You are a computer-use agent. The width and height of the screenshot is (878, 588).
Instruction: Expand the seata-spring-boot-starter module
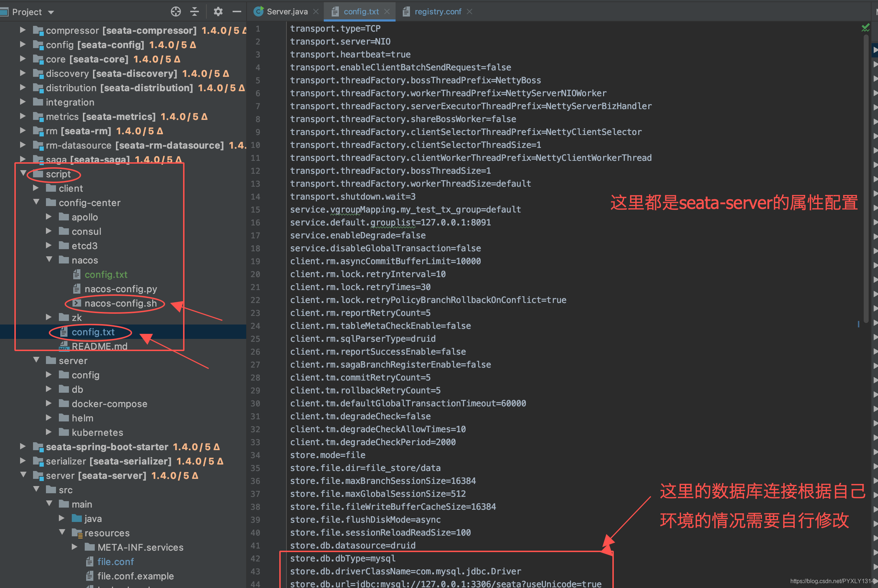(x=23, y=446)
